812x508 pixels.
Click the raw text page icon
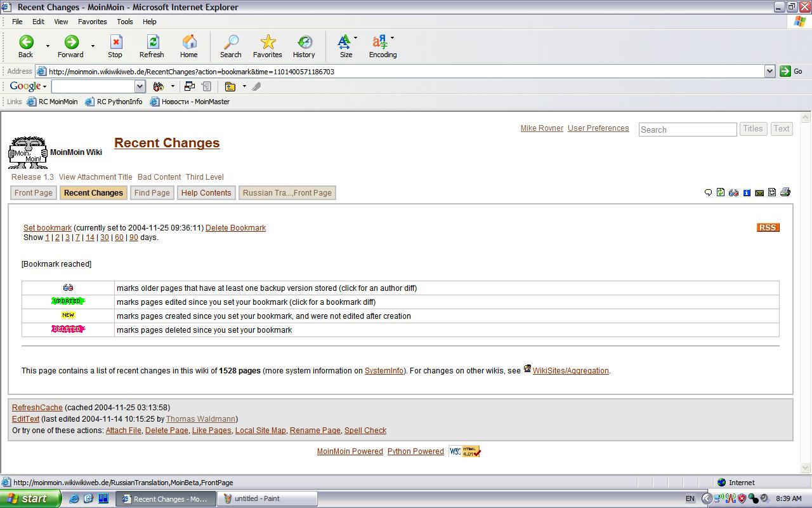(x=772, y=192)
